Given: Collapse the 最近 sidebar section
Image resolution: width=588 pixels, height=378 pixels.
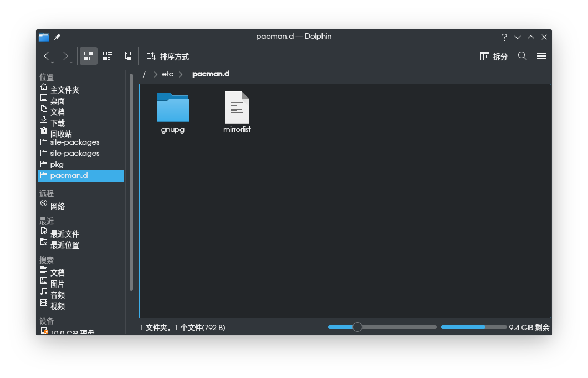Looking at the screenshot, I should 47,221.
